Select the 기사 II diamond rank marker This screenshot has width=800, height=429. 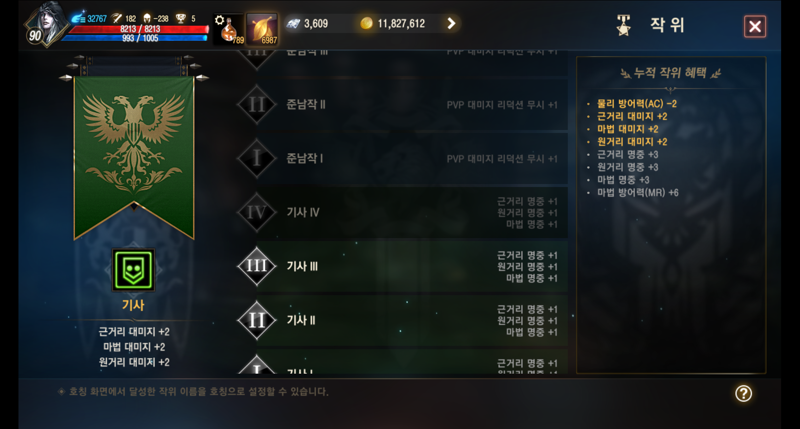pyautogui.click(x=256, y=320)
